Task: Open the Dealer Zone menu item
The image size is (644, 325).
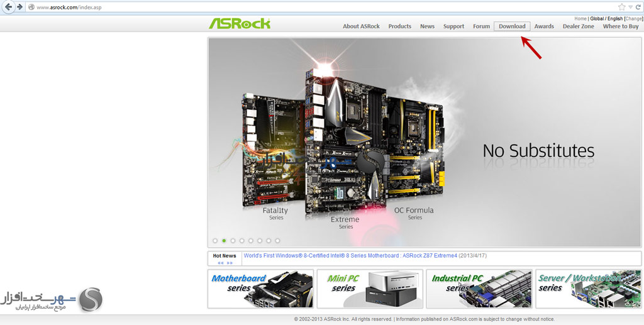Action: pos(579,26)
